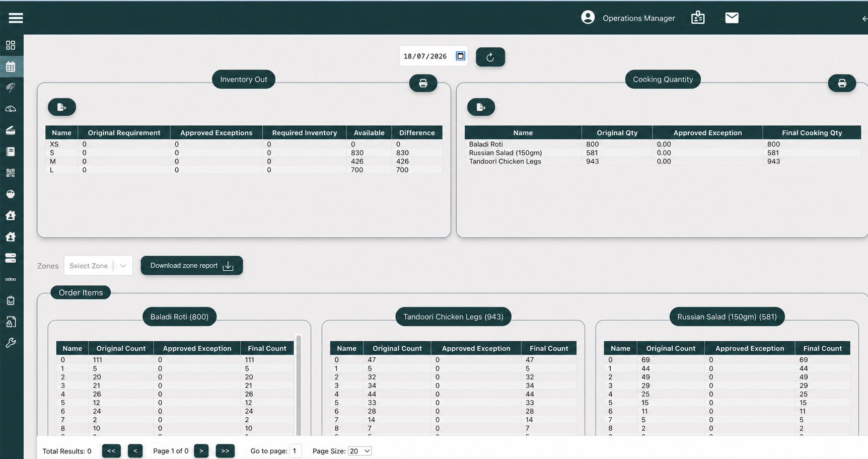Print the Inventory Out table
The width and height of the screenshot is (868, 459).
click(423, 83)
